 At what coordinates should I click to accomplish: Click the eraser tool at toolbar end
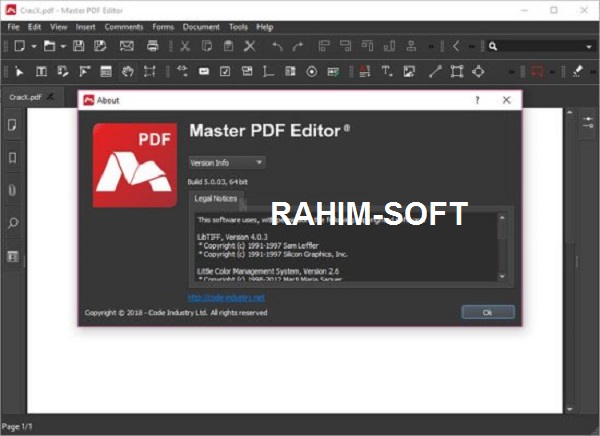coord(578,72)
